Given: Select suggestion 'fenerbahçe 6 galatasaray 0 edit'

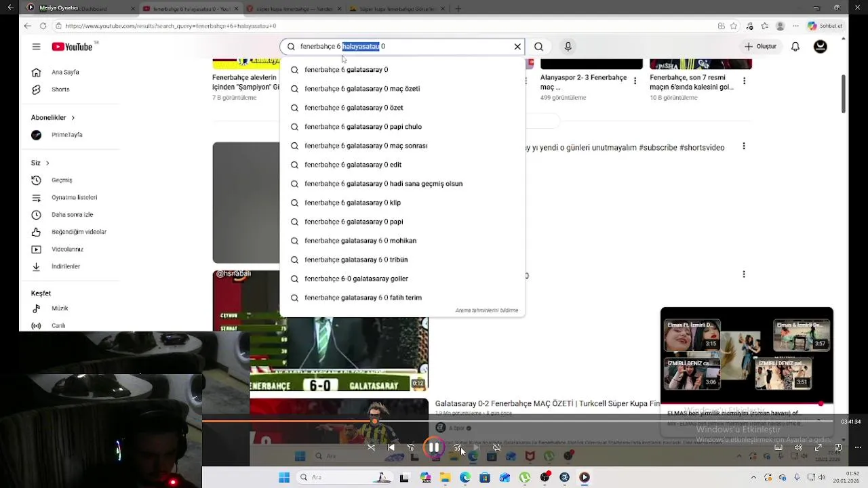Looking at the screenshot, I should click(402, 165).
